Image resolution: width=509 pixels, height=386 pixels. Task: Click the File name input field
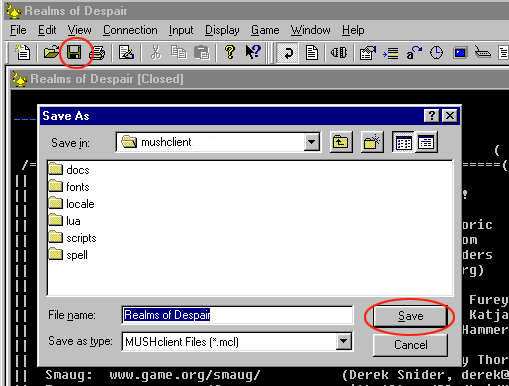point(237,315)
